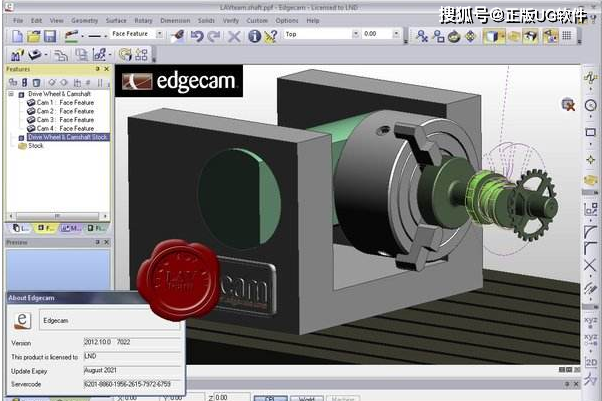
Task: Switch to the Layers tab below the tree
Action: [21, 229]
